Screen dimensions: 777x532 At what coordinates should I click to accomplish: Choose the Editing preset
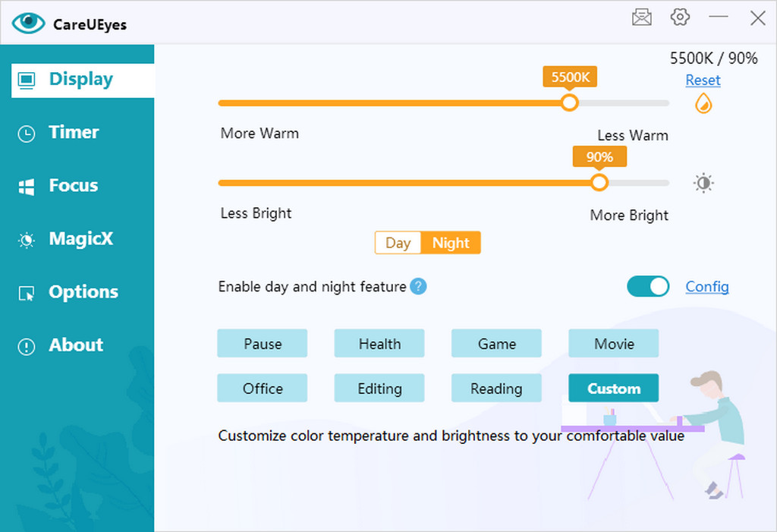379,388
